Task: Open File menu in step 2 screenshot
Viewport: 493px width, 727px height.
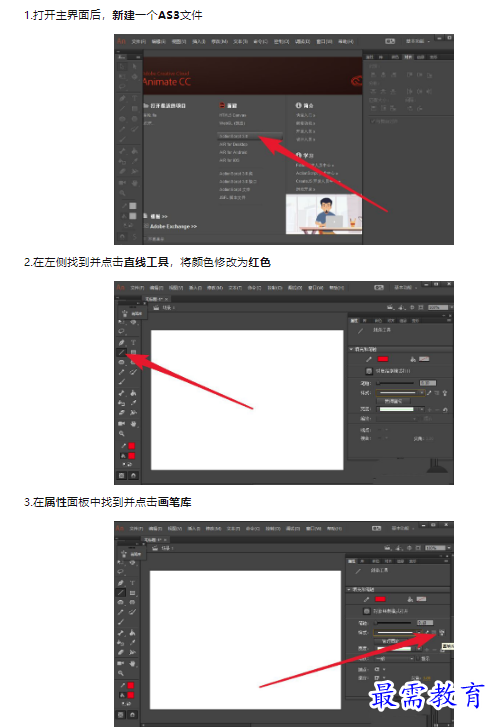Action: tap(137, 288)
